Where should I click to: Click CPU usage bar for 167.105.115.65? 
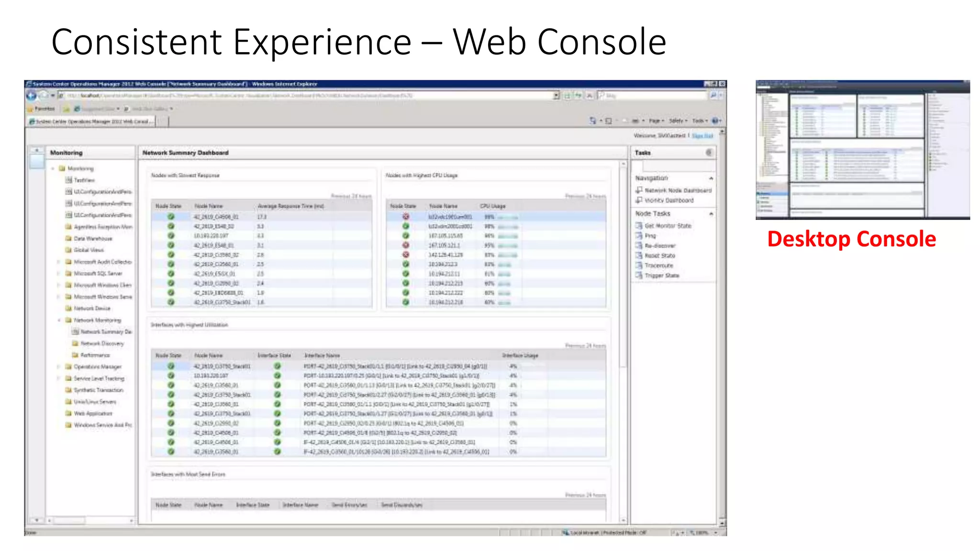(x=508, y=236)
